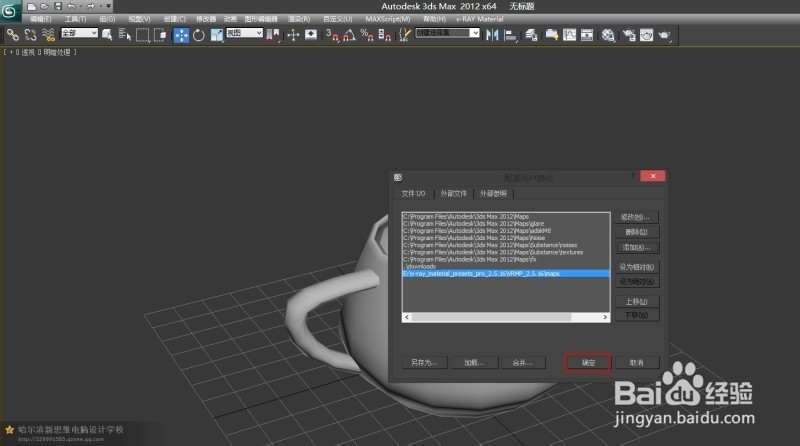Switch to the 文件 I/O tab
800x446 pixels.
click(413, 193)
